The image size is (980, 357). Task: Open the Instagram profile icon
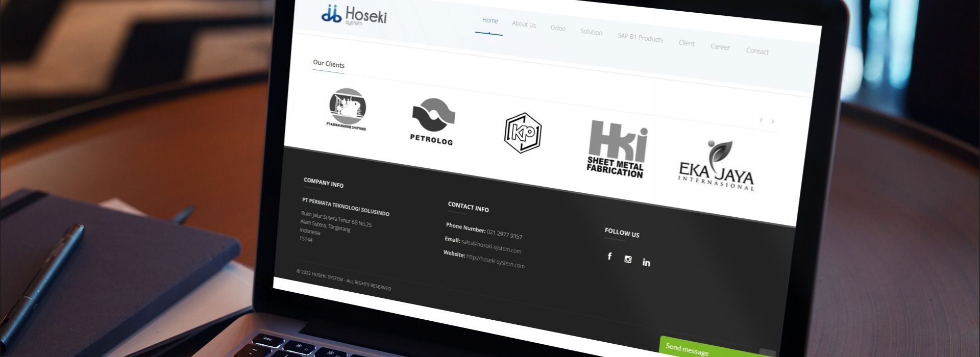pos(628,260)
